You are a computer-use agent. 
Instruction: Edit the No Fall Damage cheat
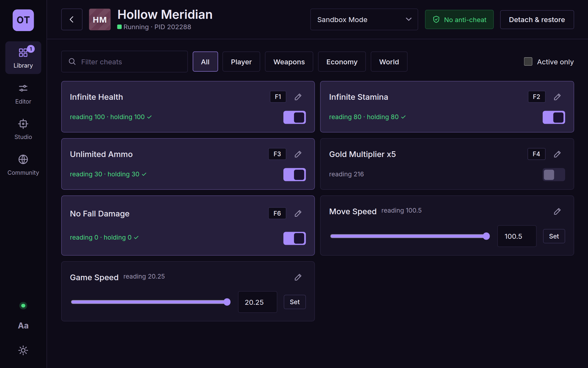tap(298, 213)
